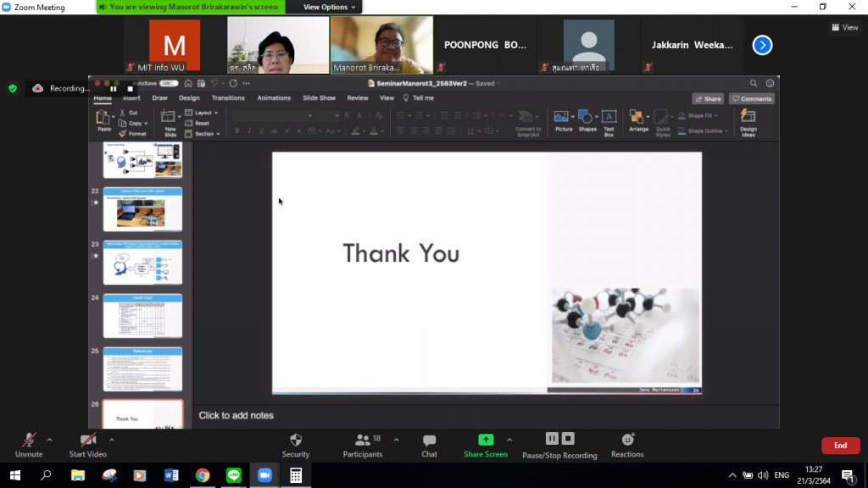
Task: Open the View layout menu
Action: (845, 27)
